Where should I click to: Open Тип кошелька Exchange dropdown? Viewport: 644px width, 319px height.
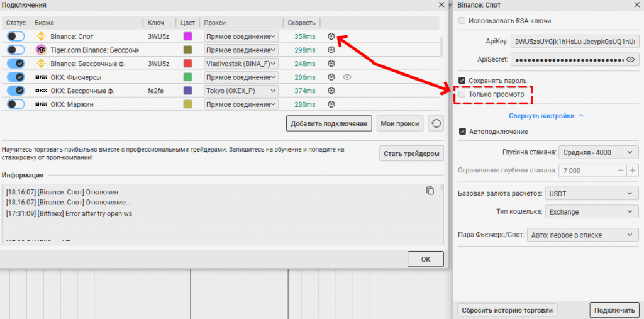point(591,211)
